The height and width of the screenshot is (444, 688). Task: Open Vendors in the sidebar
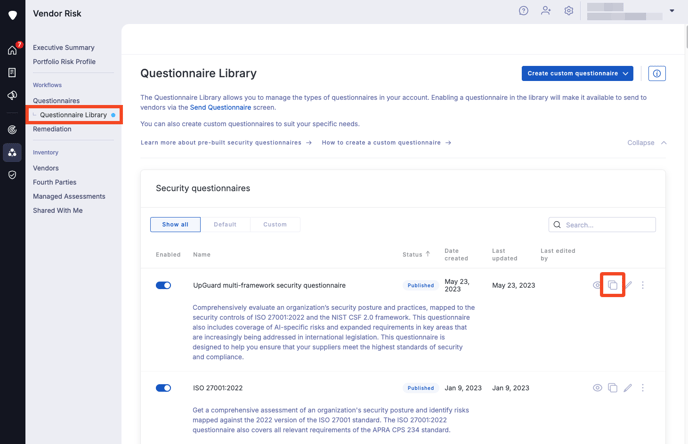click(x=46, y=168)
